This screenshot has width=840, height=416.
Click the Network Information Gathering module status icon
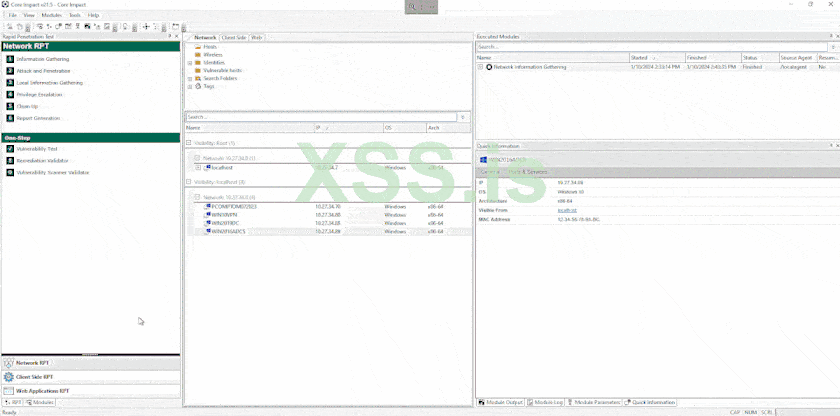tap(489, 67)
